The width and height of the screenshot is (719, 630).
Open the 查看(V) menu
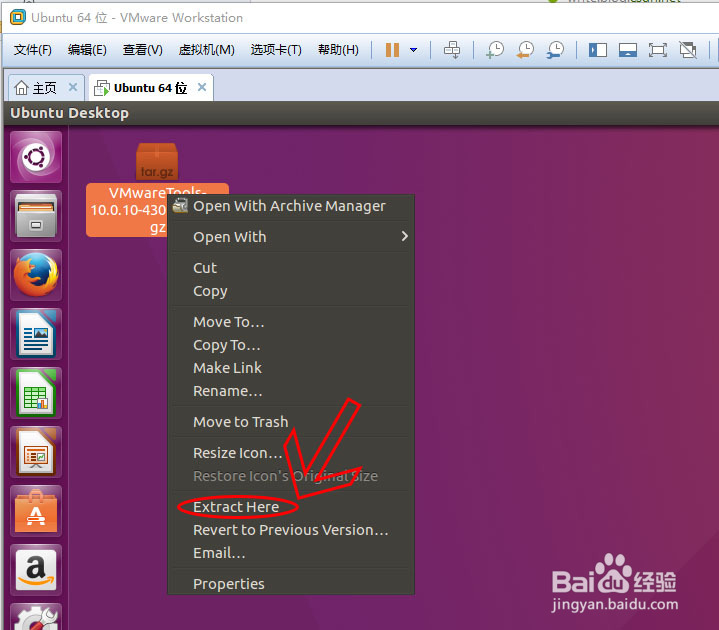point(143,50)
